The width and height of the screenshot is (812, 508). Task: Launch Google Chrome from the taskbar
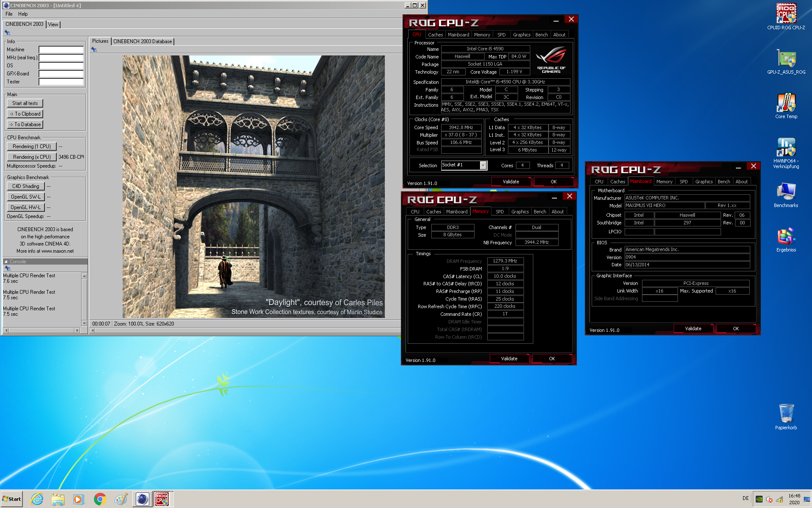[x=100, y=499]
